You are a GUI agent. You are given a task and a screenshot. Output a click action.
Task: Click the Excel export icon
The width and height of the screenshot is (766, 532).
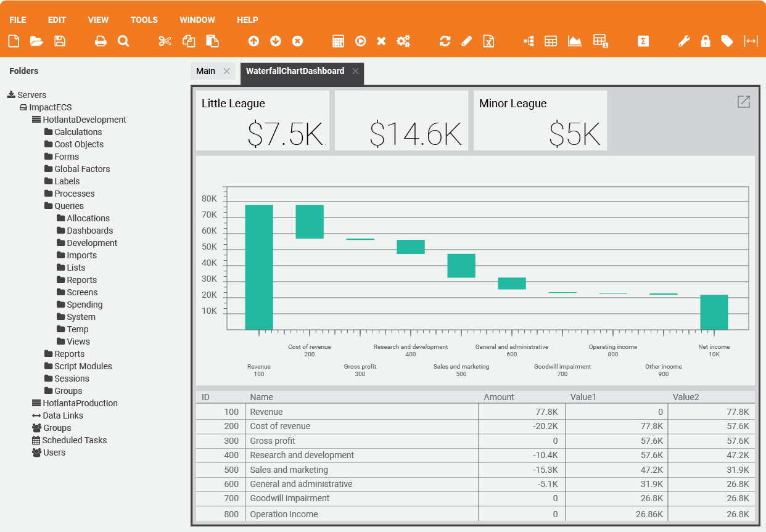tap(488, 41)
